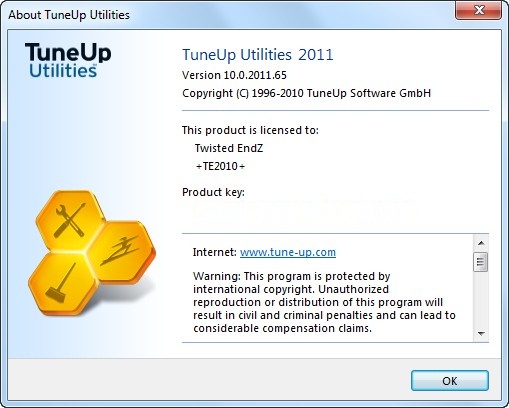Click the copyright TuneUp Software GmbH line

(306, 93)
